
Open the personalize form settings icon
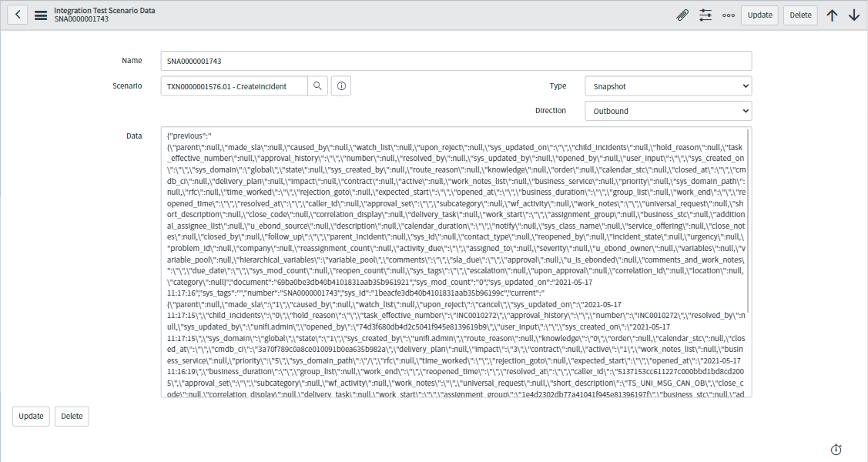tap(705, 15)
